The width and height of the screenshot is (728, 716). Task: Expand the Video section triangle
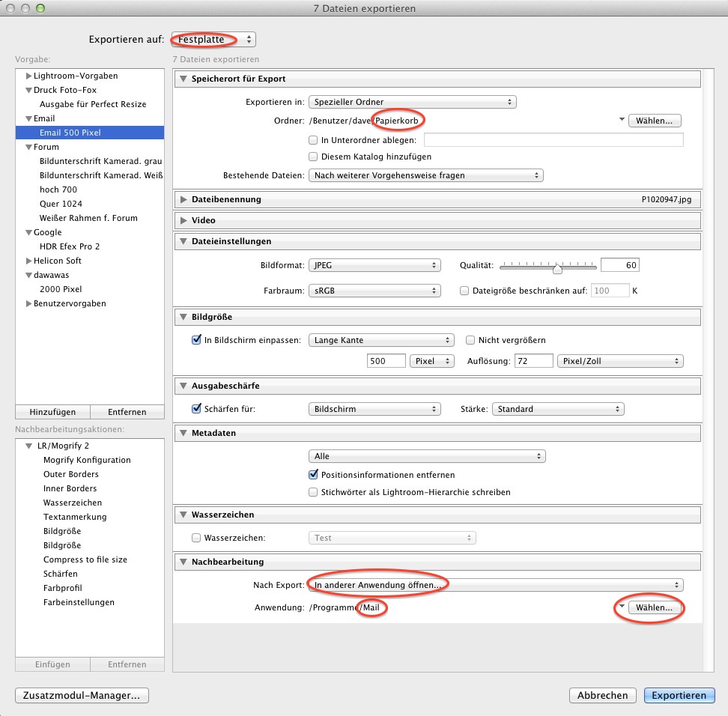(x=183, y=221)
